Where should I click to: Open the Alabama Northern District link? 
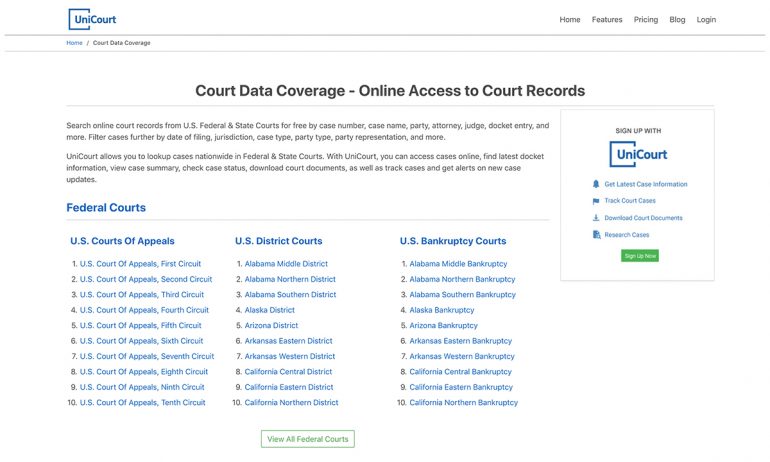click(290, 279)
